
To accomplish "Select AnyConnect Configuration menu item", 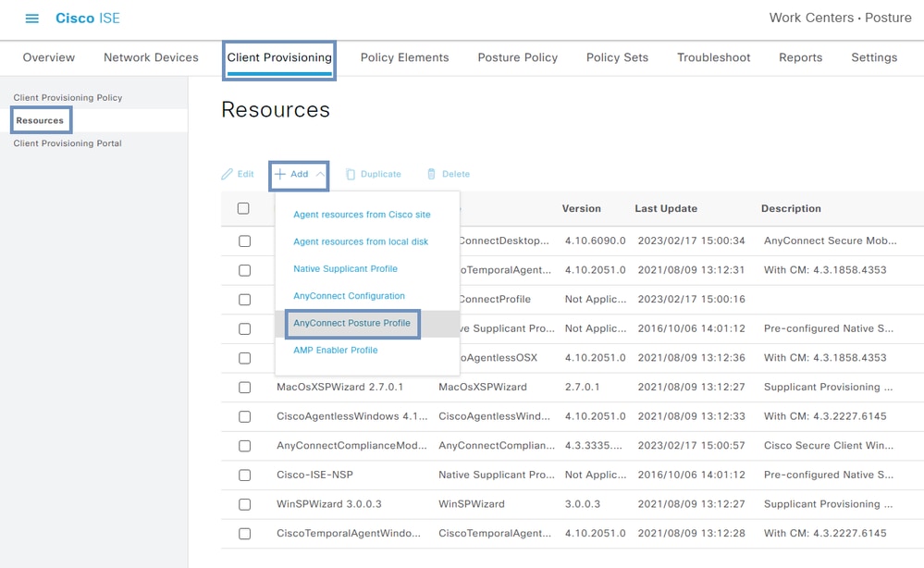I will (x=349, y=296).
